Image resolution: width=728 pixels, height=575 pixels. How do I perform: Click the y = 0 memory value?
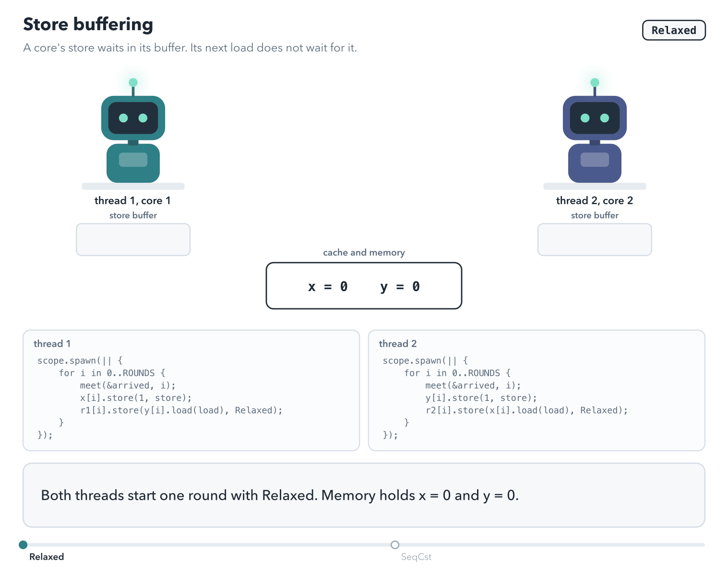[x=400, y=287]
